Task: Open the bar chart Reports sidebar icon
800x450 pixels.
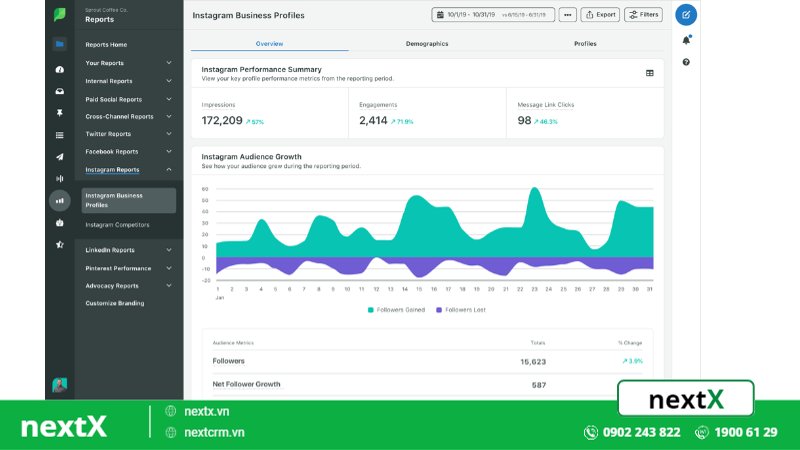Action: (x=60, y=200)
